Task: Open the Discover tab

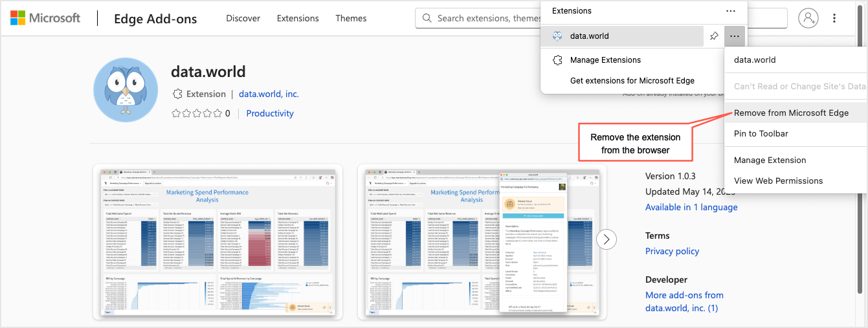Action: [x=243, y=18]
